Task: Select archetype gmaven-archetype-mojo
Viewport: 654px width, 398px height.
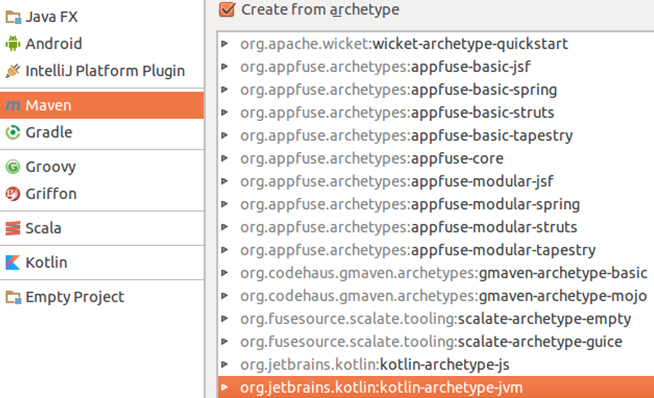Action: pyautogui.click(x=443, y=296)
